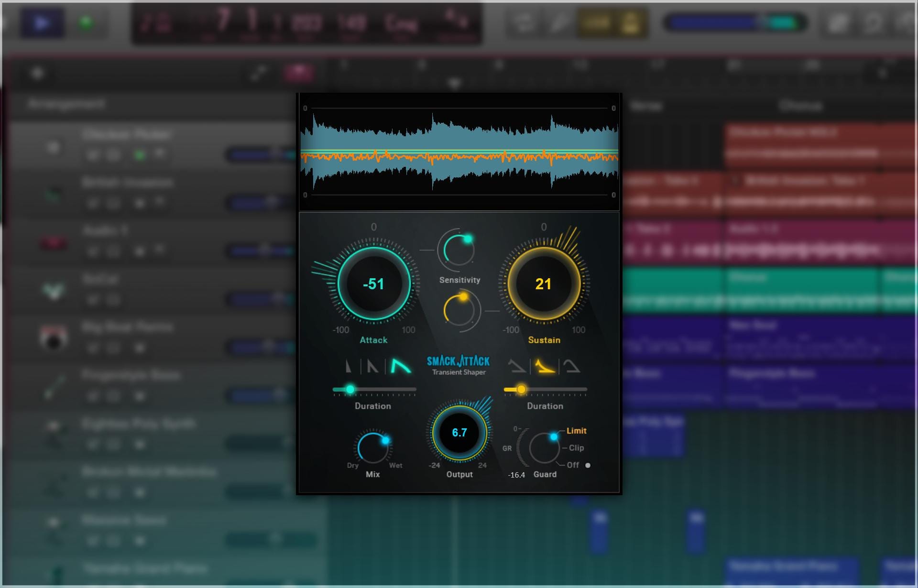Set Guard mode to Off
The width and height of the screenshot is (918, 588).
[x=573, y=465]
